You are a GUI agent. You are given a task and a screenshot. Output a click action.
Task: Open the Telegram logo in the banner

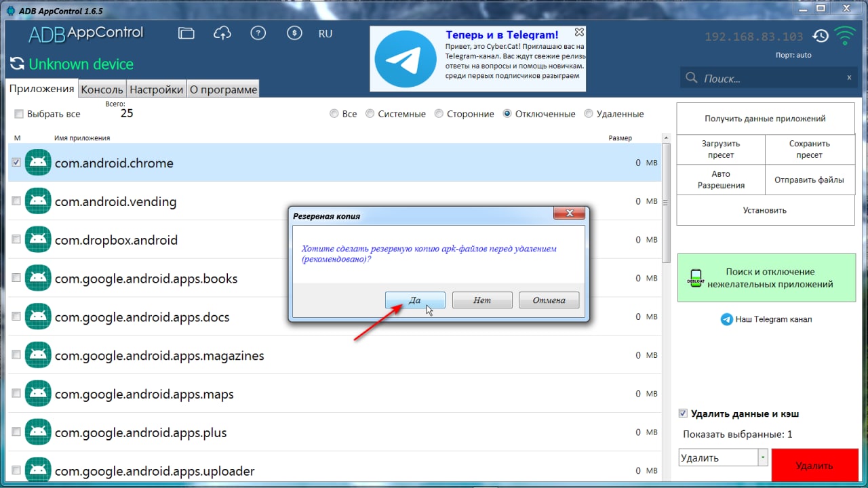pos(406,59)
